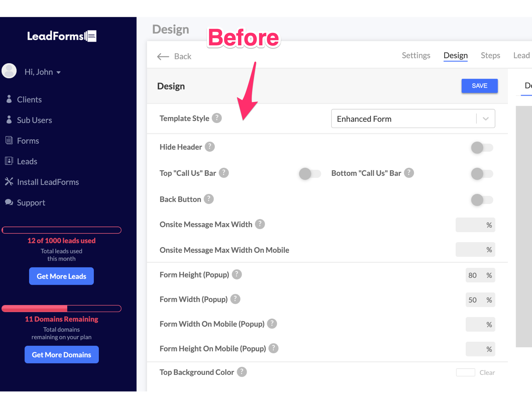Image resolution: width=532 pixels, height=393 pixels.
Task: Switch to the Steps tab
Action: coord(490,55)
